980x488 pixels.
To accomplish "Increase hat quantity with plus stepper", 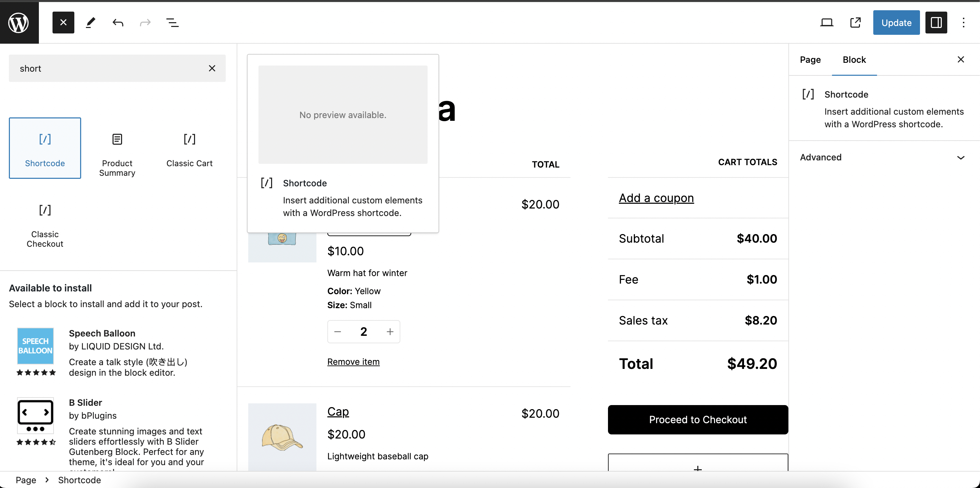I will pyautogui.click(x=389, y=332).
